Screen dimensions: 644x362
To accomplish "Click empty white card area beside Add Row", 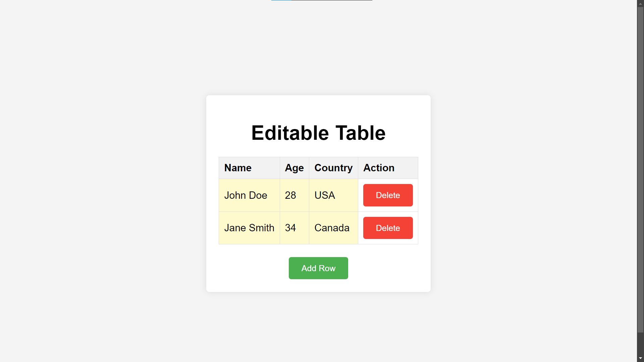I will [389, 268].
